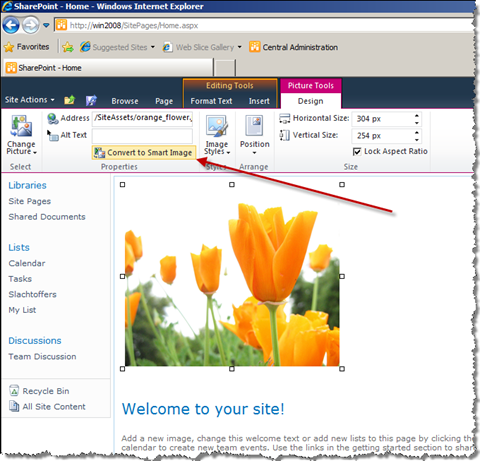Open the Slachtoffers list
480x461 pixels.
pyautogui.click(x=33, y=294)
